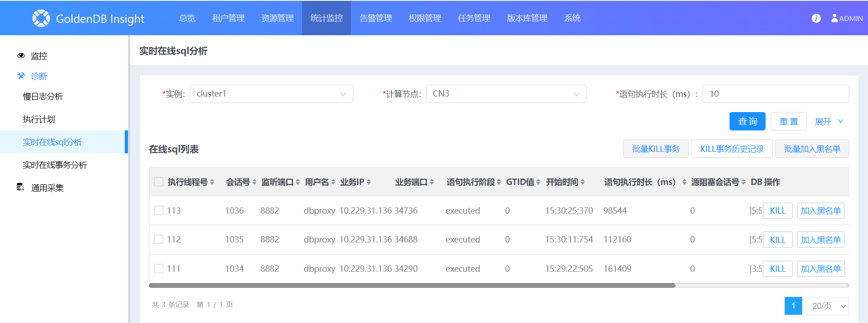This screenshot has width=868, height=323.
Task: Open the 实例 cluster1 dropdown
Action: (x=271, y=94)
